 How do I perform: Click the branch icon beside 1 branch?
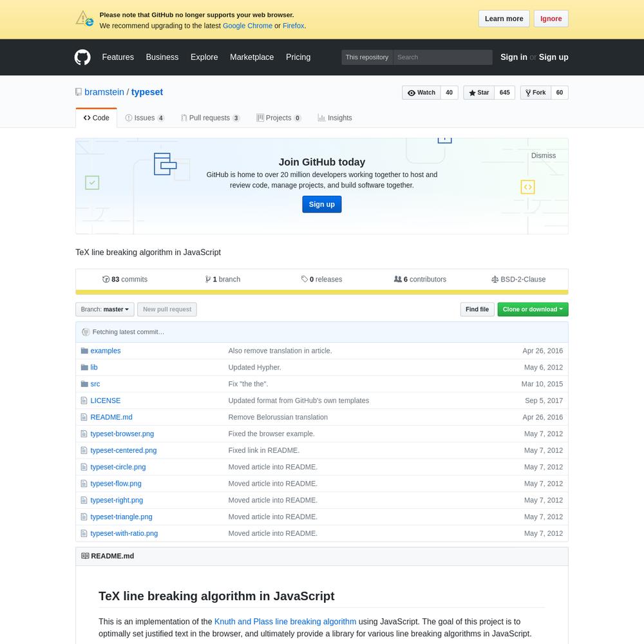pos(208,279)
